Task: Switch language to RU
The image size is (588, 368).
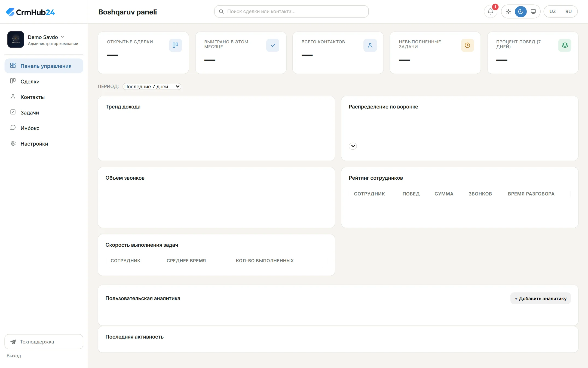Action: pos(568,11)
